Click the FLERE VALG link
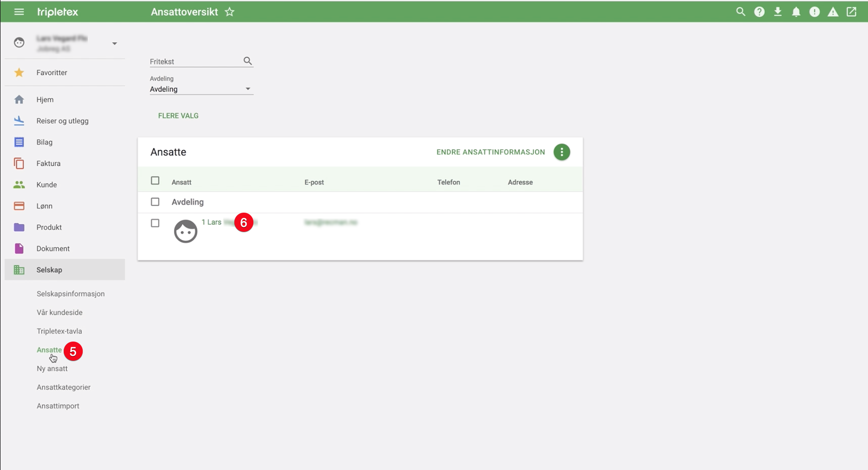This screenshot has width=868, height=470. (178, 116)
